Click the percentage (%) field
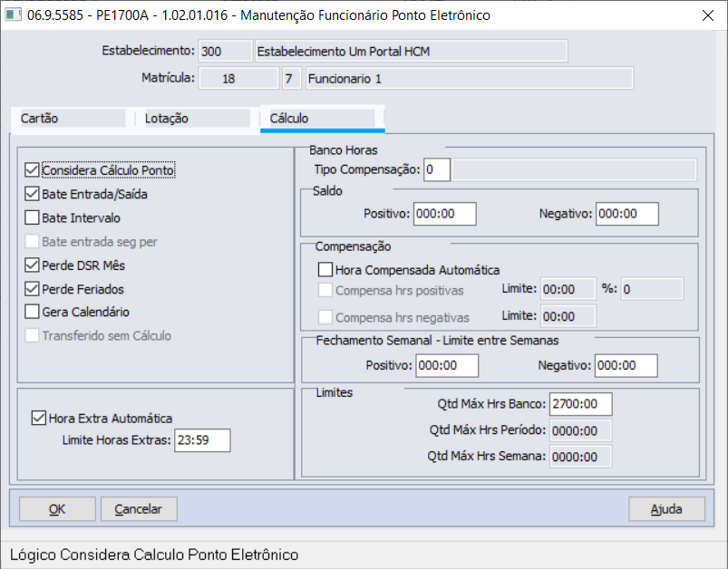Screen dimensions: 728x569 pos(653,289)
